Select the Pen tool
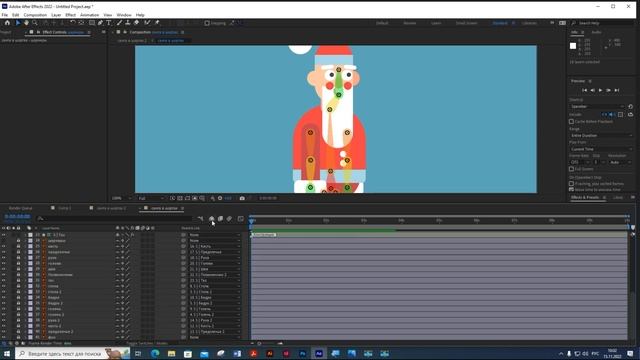This screenshot has height=360, width=640. coord(100,23)
